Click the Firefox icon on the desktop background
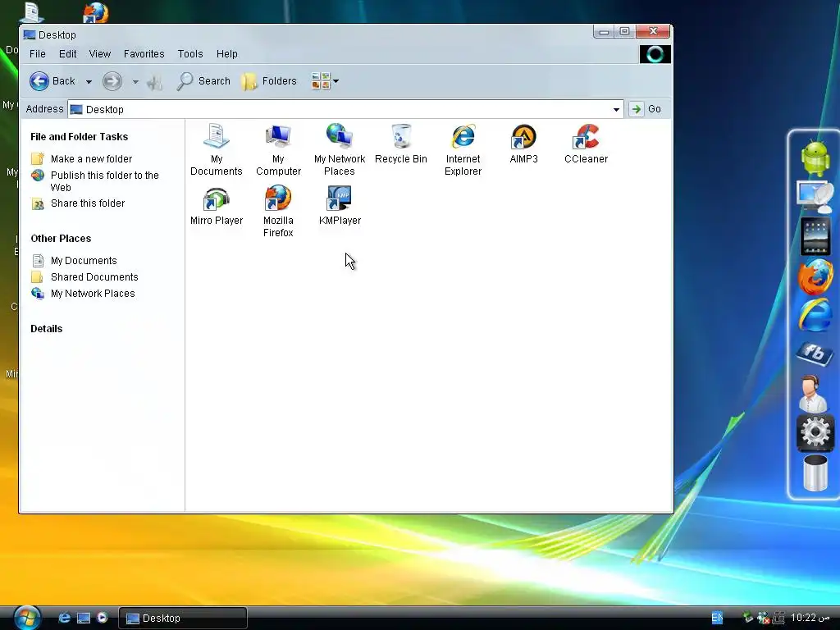The height and width of the screenshot is (630, 840). pos(96,11)
